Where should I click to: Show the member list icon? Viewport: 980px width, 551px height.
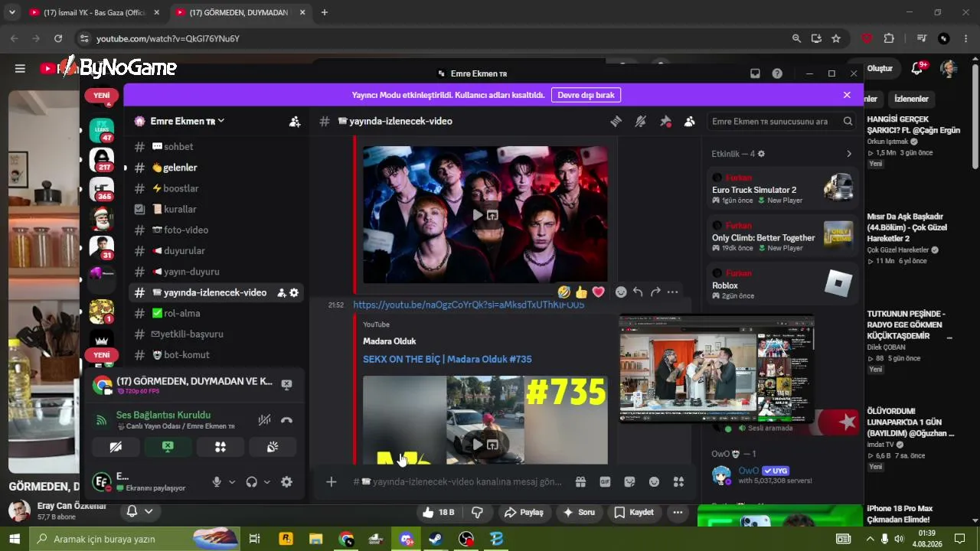click(x=690, y=121)
